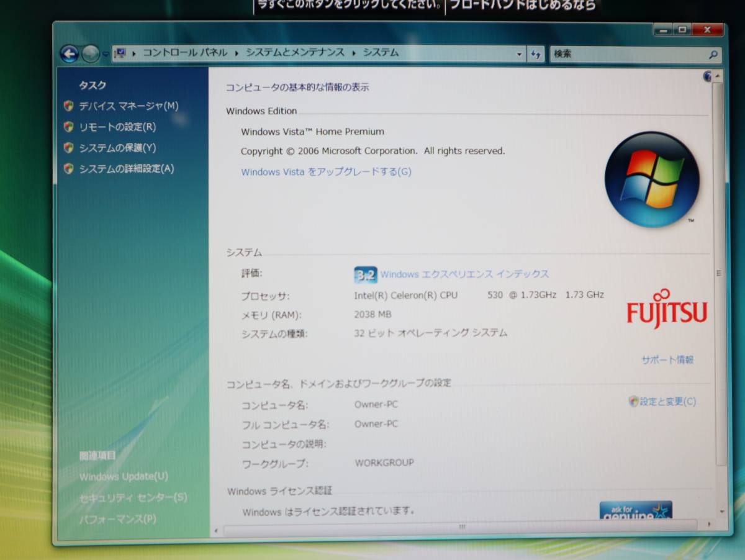
Task: Select コントロール パネル in the breadcrumb
Action: (x=185, y=53)
